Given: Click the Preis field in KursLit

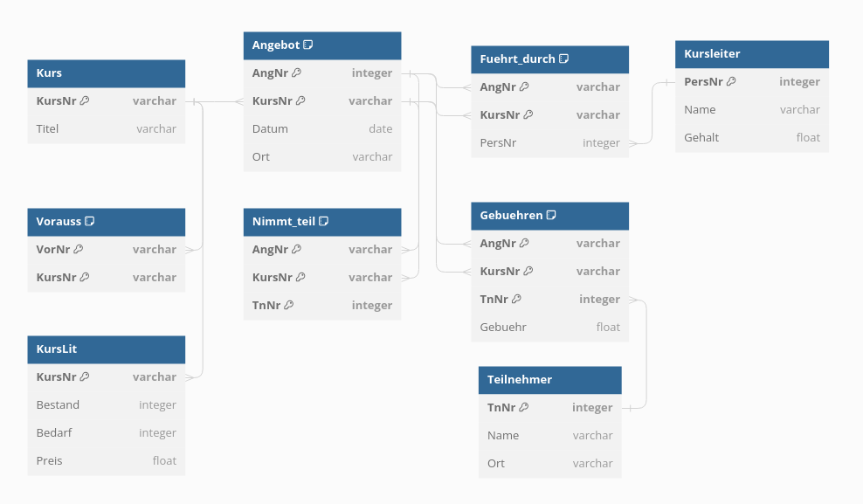Looking at the screenshot, I should [107, 460].
